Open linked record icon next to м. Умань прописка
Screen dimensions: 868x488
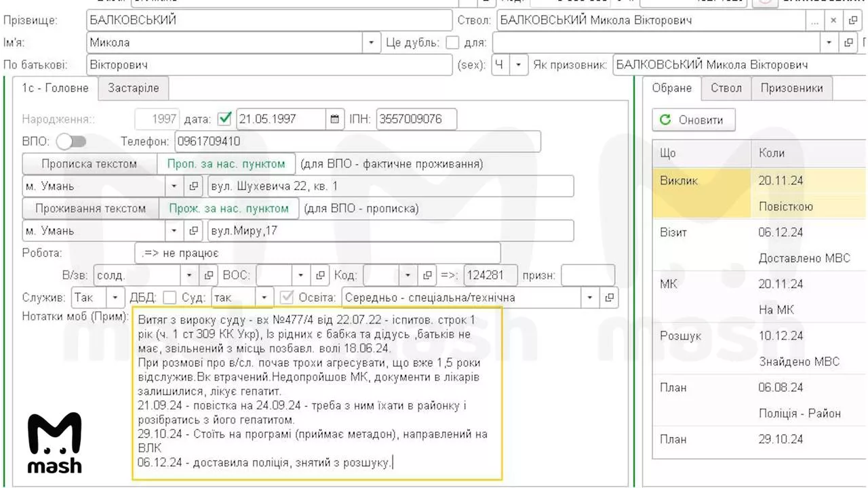coord(193,186)
